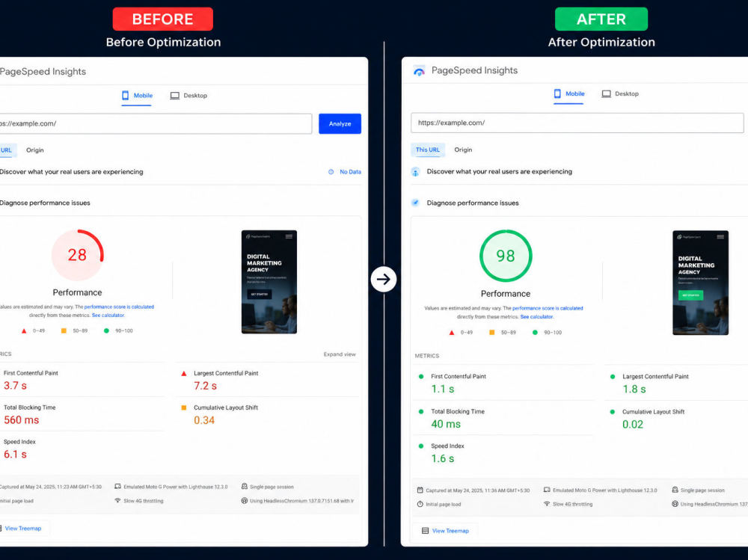
Task: Click device icon beside After Emulated Moto G Power
Action: pos(547,490)
